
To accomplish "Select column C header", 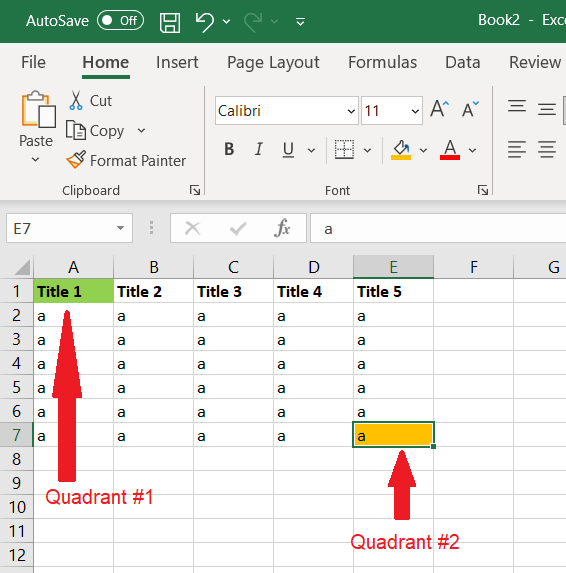I will click(x=233, y=267).
